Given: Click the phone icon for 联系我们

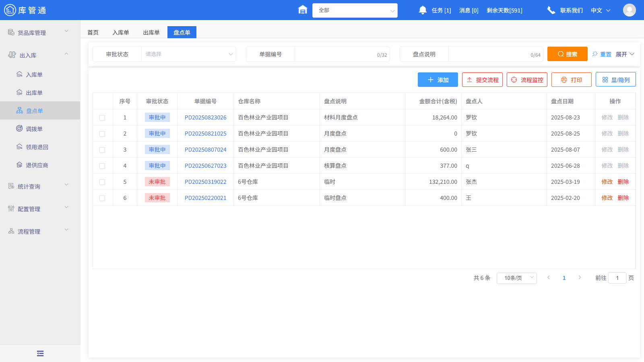Looking at the screenshot, I should (551, 10).
